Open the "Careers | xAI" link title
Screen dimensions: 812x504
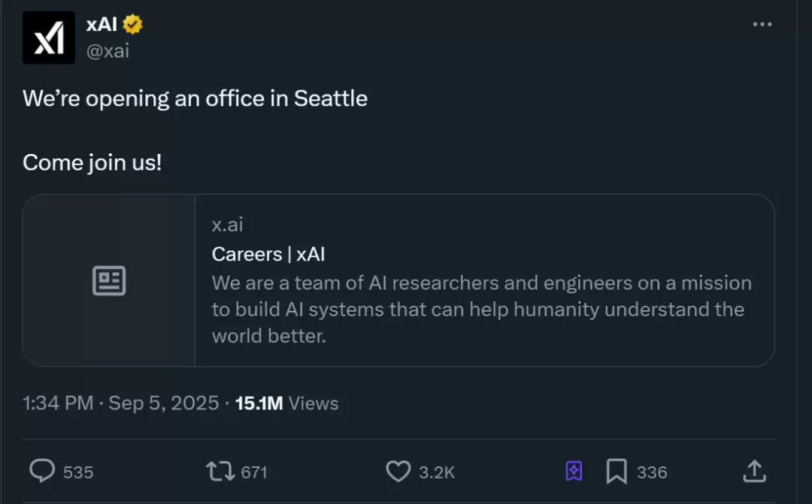(268, 254)
